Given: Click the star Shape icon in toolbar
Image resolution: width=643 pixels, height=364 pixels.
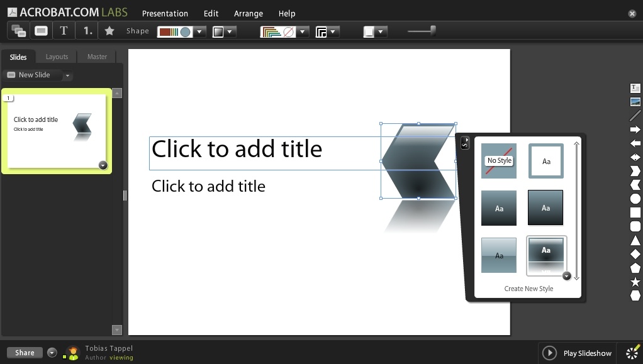Looking at the screenshot, I should (109, 31).
